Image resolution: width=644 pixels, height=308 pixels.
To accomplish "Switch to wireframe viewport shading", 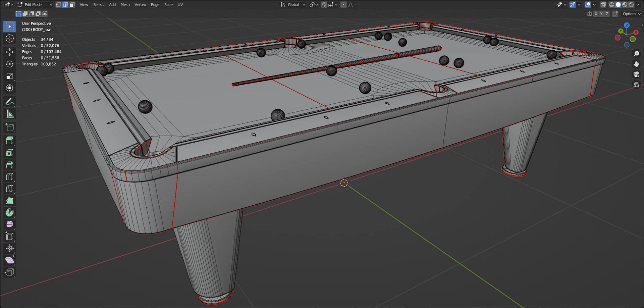I will point(611,5).
